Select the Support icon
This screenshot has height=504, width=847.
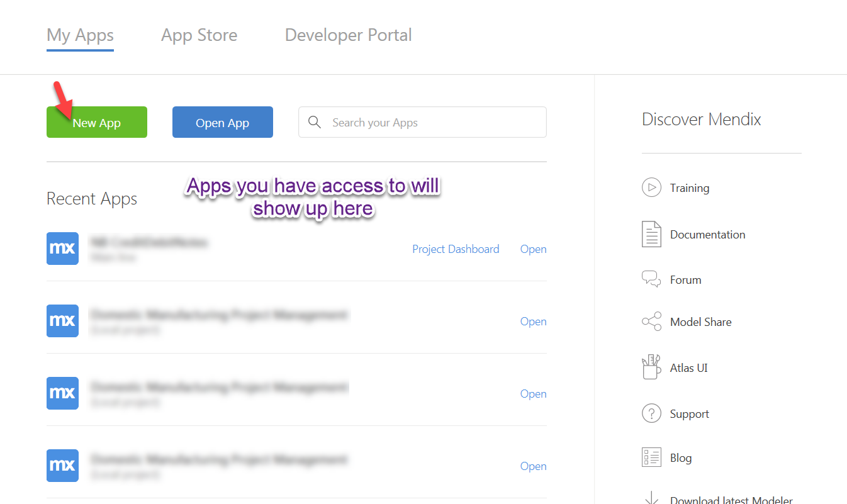point(651,413)
